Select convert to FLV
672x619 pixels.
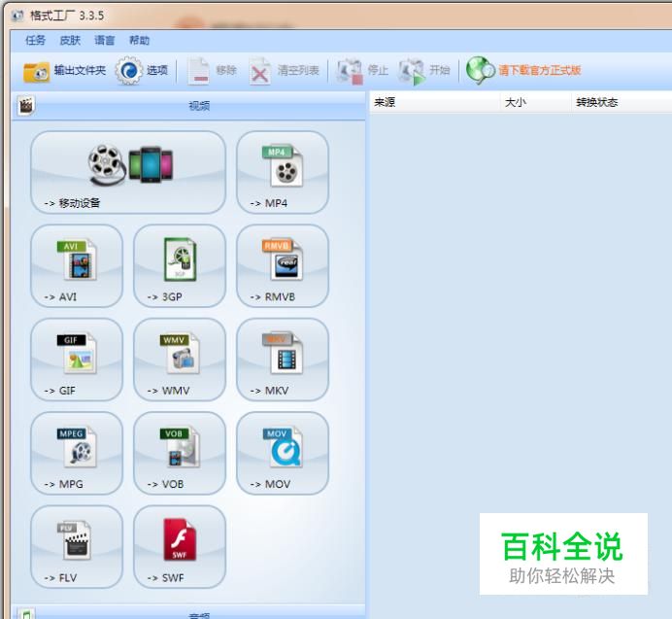click(x=77, y=546)
